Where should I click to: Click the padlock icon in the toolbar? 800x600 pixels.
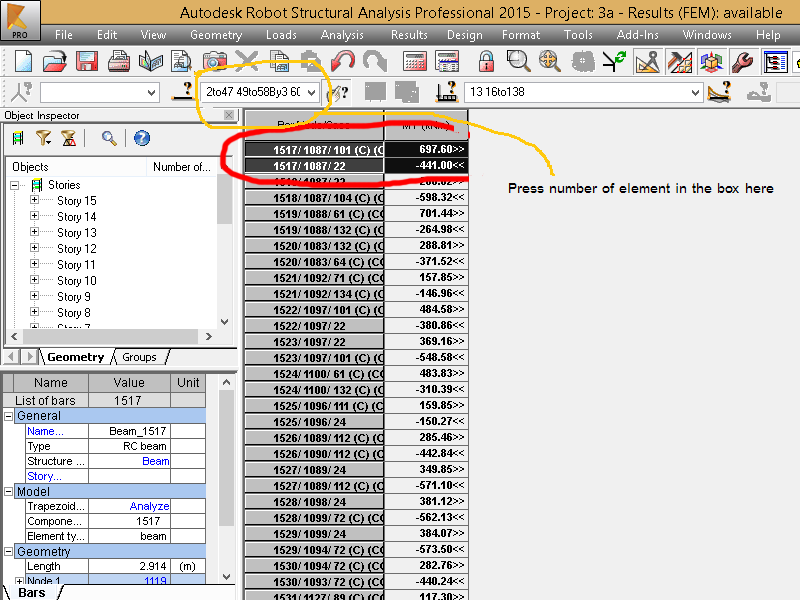(486, 62)
